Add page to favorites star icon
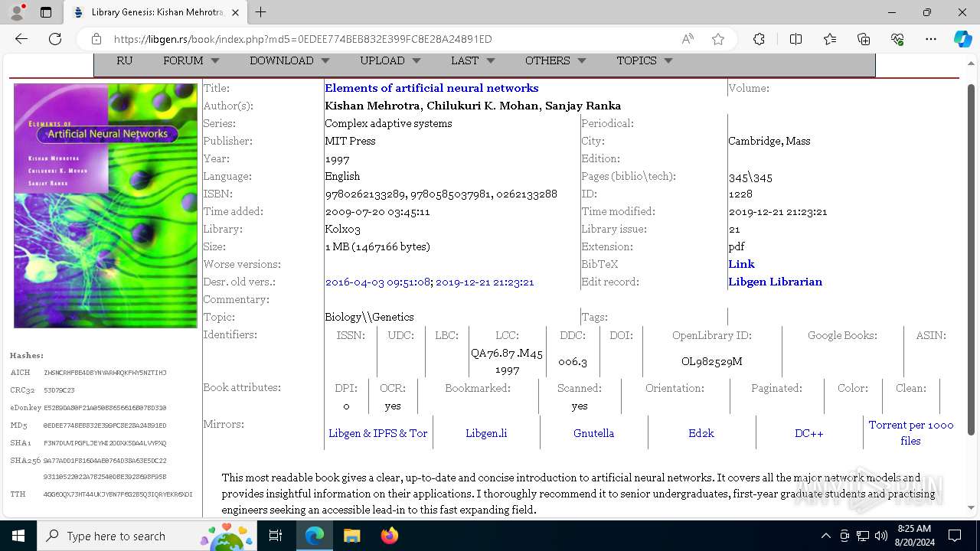 [718, 39]
